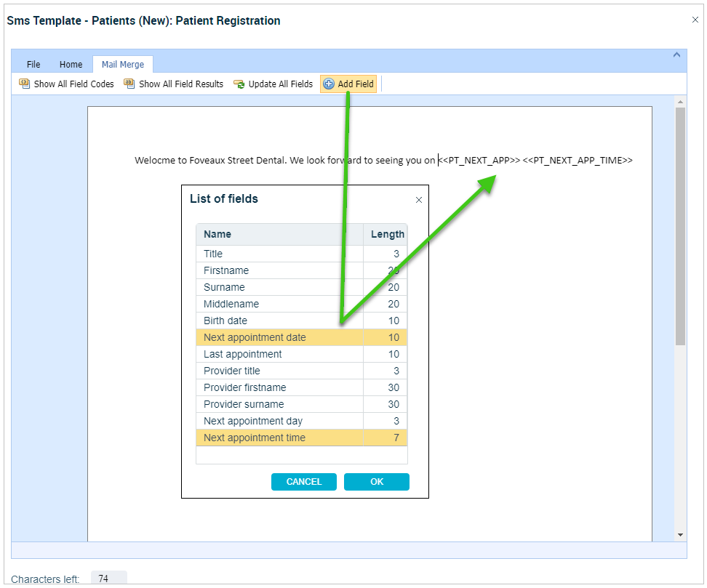This screenshot has height=588, width=707.
Task: Select the Provider firstname field row
Action: tap(302, 387)
